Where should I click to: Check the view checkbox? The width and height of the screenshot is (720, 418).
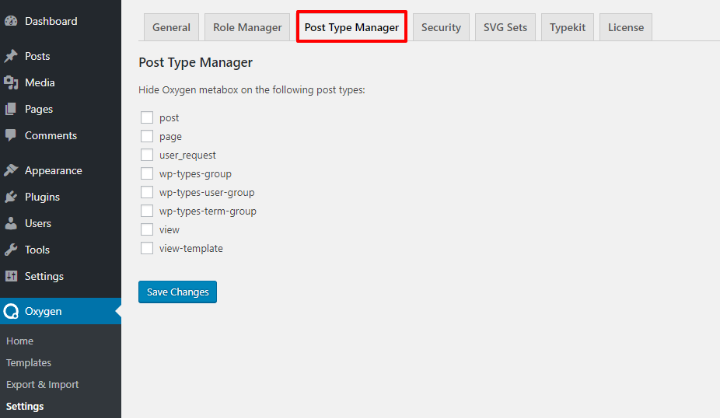147,229
